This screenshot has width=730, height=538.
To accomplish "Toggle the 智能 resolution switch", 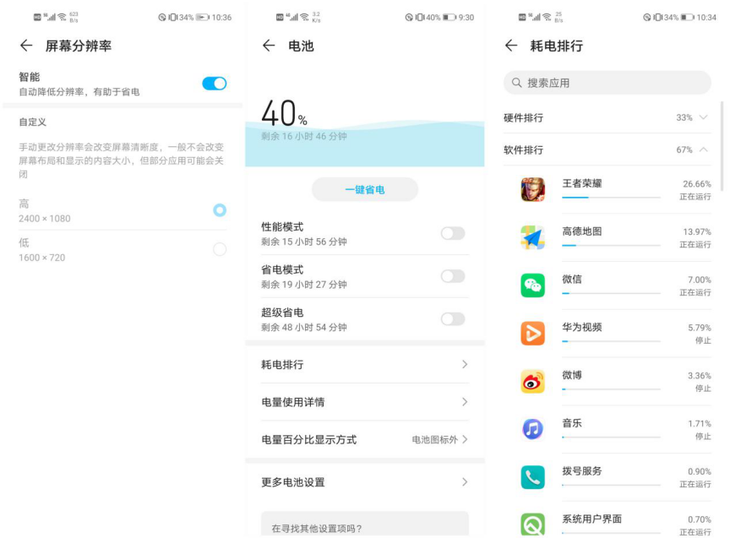I will [214, 84].
